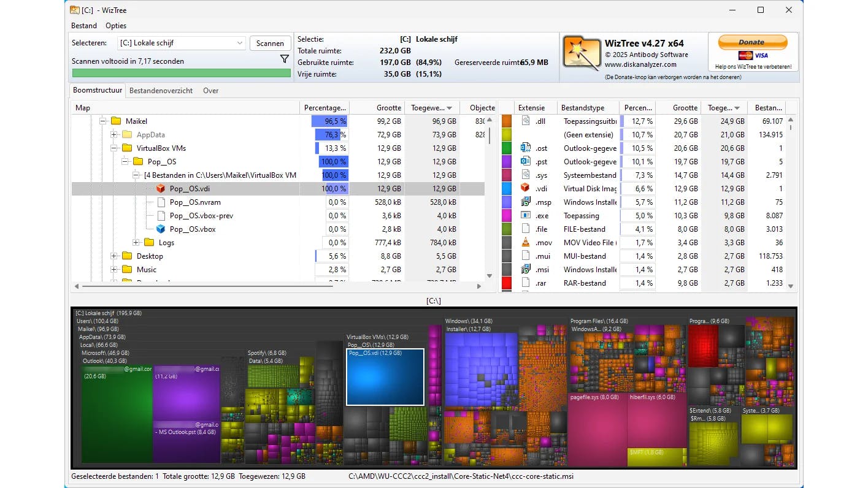Click the Pop__OS.vbox blue cube icon
The image size is (868, 488).
point(161,229)
